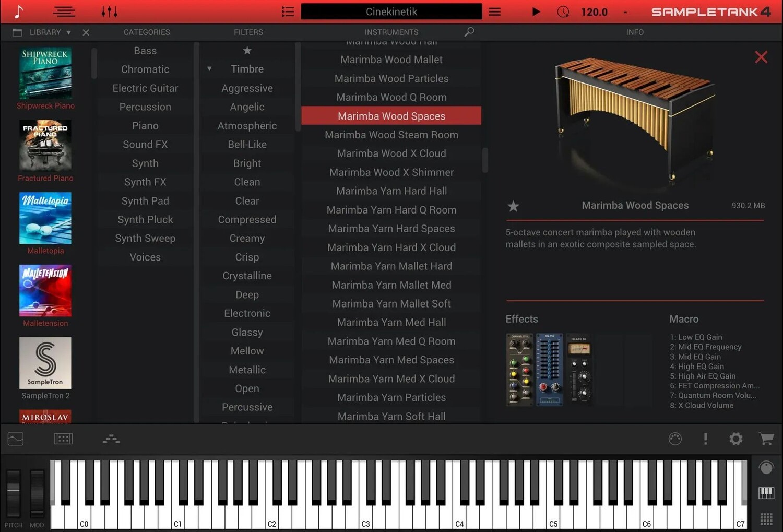
Task: Open settings with the gear icon
Action: [735, 439]
